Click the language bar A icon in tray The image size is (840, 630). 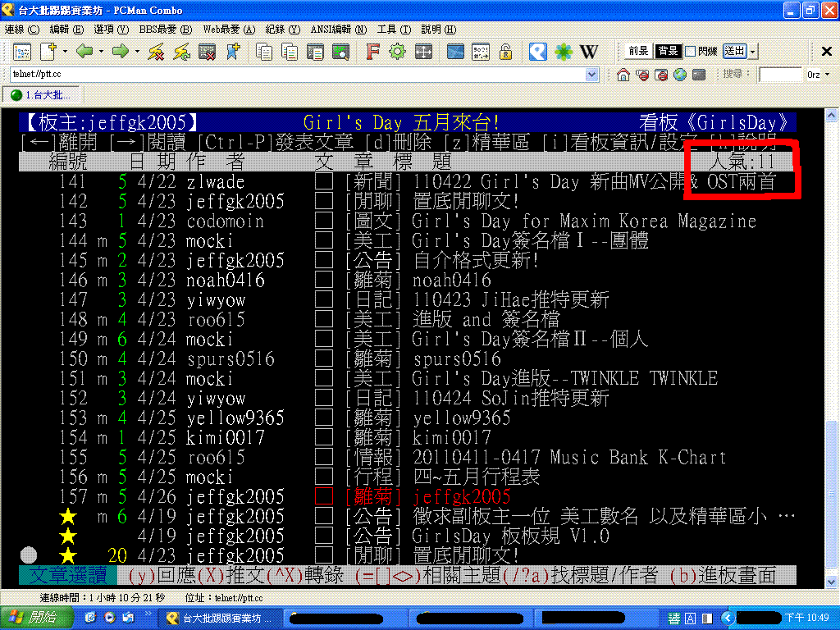tap(691, 619)
